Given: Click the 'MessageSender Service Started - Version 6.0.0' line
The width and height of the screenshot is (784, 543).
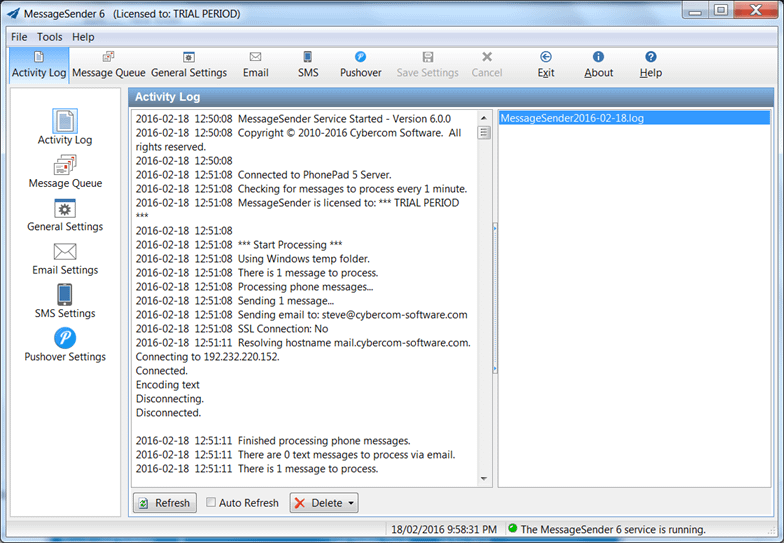Looking at the screenshot, I should coord(344,119).
